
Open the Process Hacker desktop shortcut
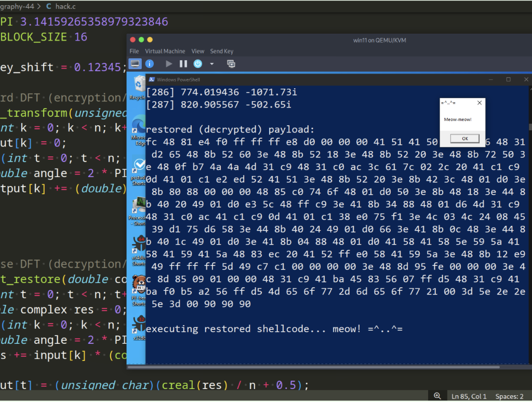coord(138,212)
